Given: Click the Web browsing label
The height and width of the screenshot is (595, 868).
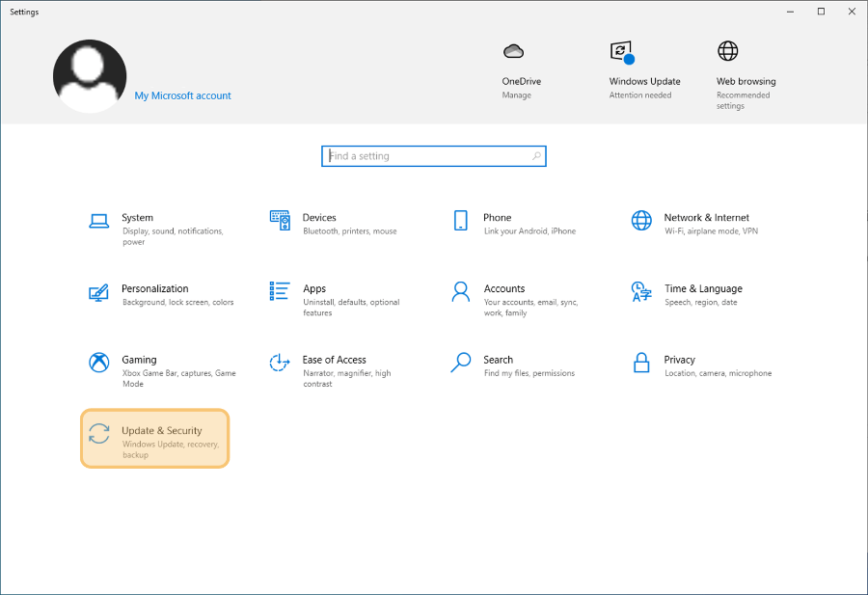Looking at the screenshot, I should (746, 81).
